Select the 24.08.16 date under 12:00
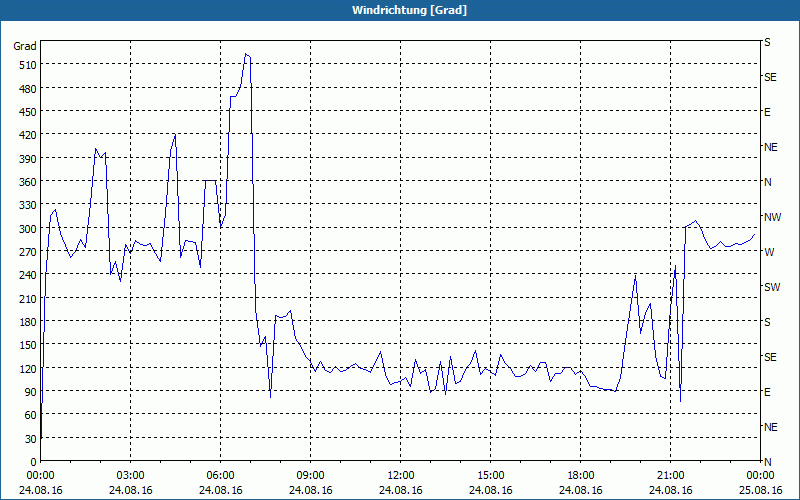Image resolution: width=800 pixels, height=500 pixels. [401, 490]
